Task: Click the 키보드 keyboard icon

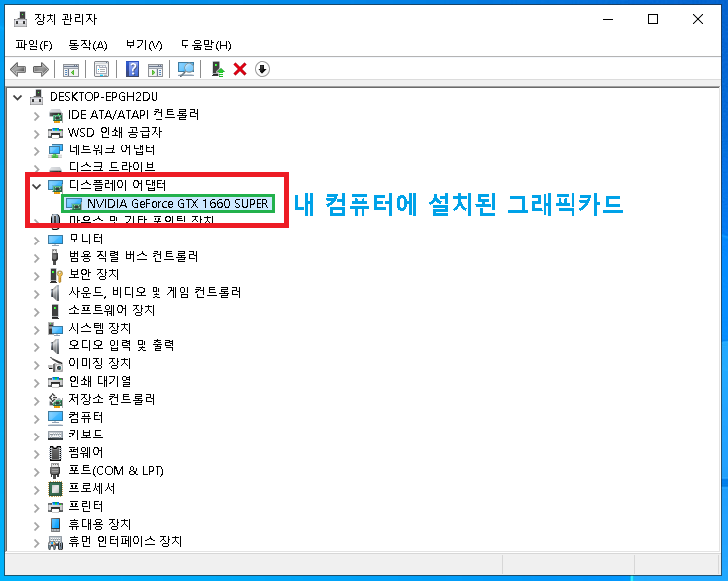Action: tap(55, 436)
